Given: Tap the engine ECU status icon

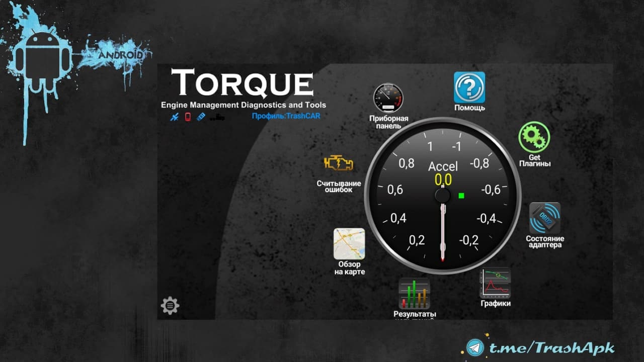Looking at the screenshot, I should coord(218,118).
